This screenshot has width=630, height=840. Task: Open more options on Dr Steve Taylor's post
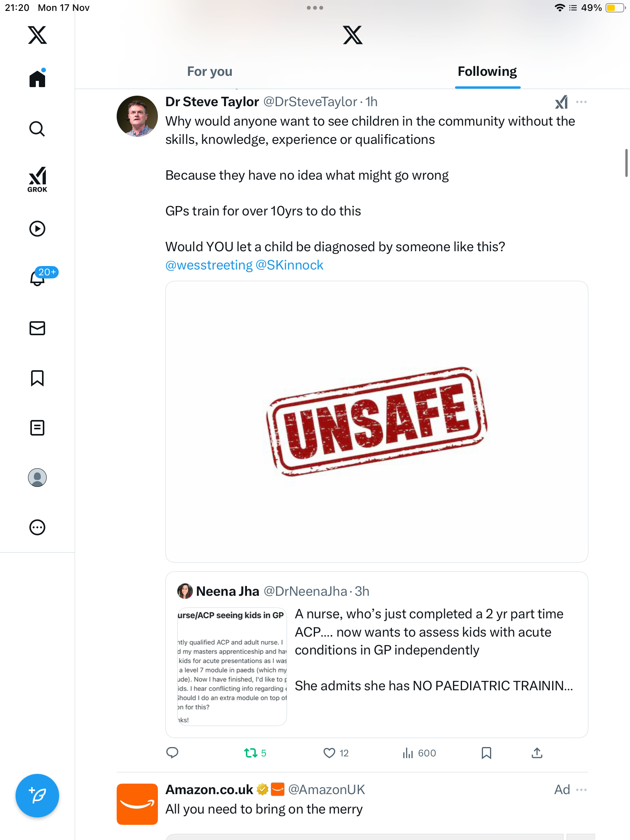pos(581,102)
